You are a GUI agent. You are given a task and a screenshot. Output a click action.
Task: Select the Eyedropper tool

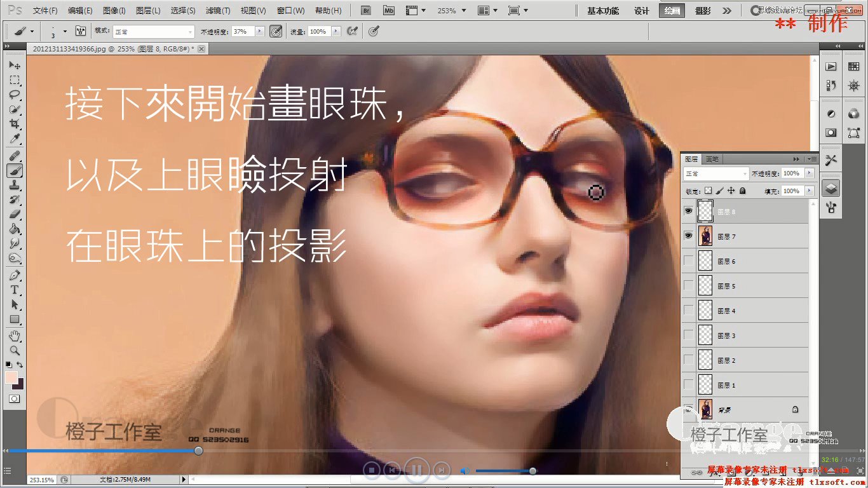15,139
